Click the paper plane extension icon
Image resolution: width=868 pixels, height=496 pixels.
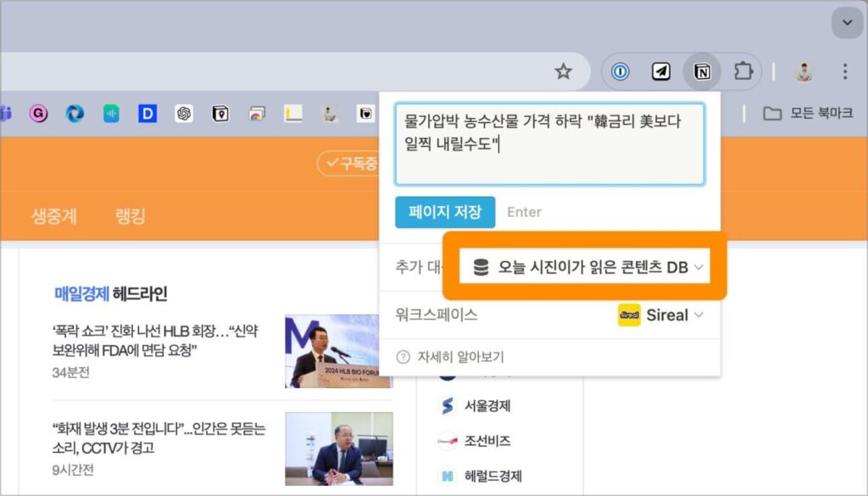(661, 72)
